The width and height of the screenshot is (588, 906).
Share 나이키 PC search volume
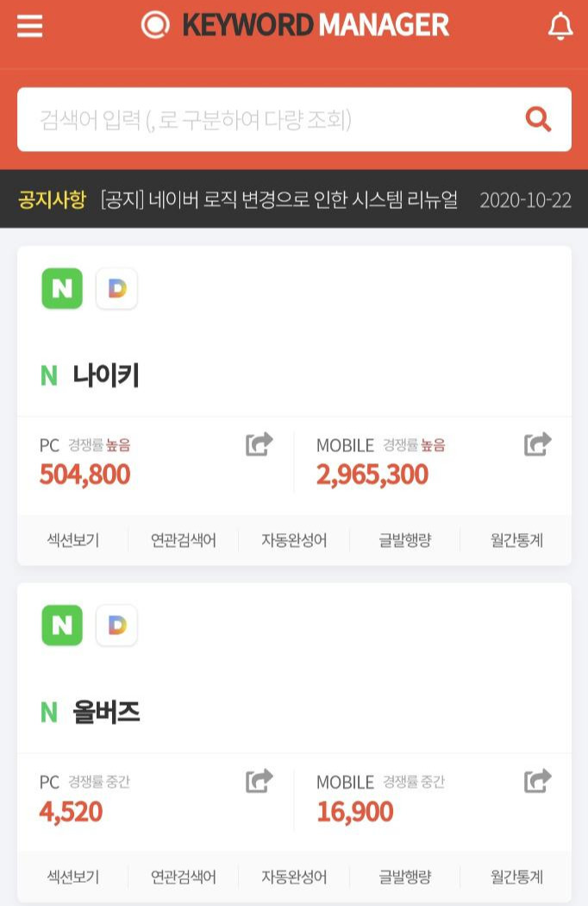(x=259, y=444)
